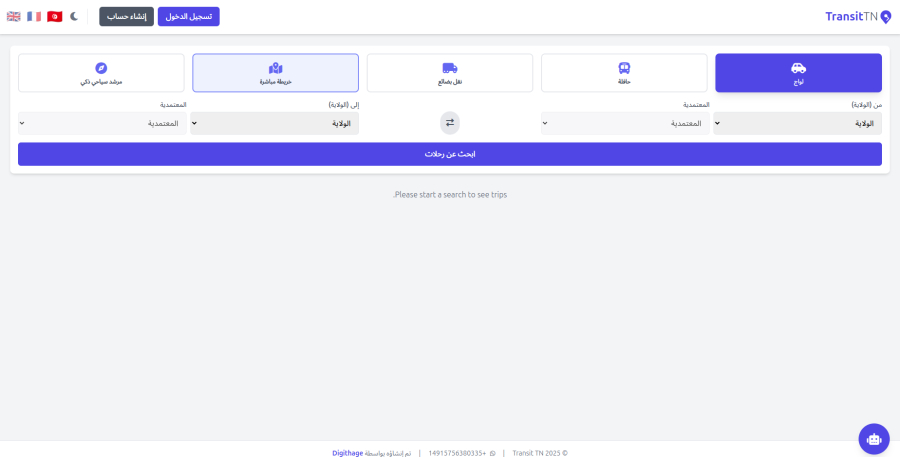Click the purple search trips button
Image resolution: width=900 pixels, height=457 pixels.
450,154
